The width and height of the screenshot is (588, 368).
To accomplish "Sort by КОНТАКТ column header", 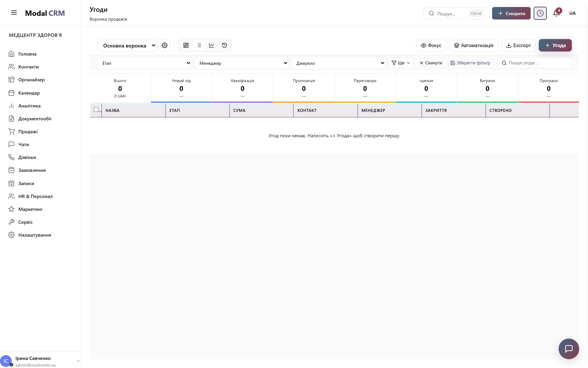I will [x=325, y=111].
